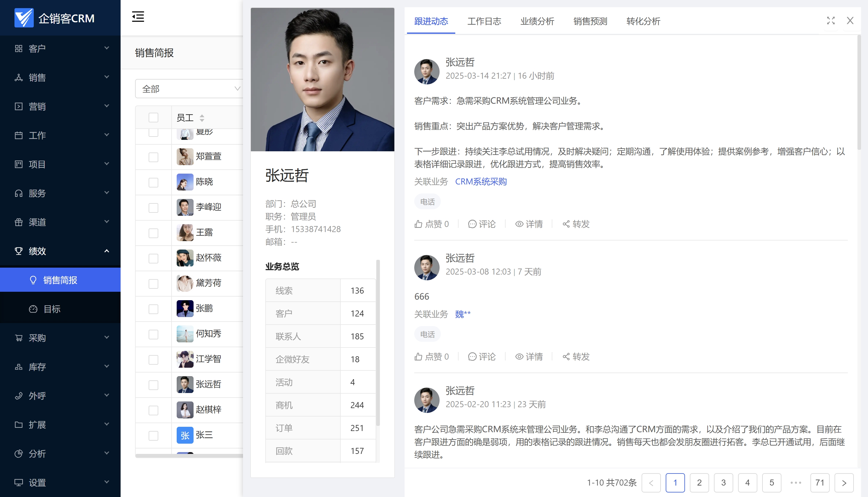Expand the 客户 sidebar menu

(x=60, y=49)
